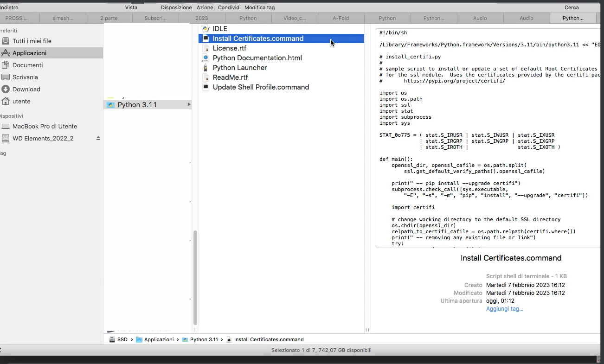Open the Documenti folder icon in sidebar
604x364 pixels.
(x=6, y=65)
